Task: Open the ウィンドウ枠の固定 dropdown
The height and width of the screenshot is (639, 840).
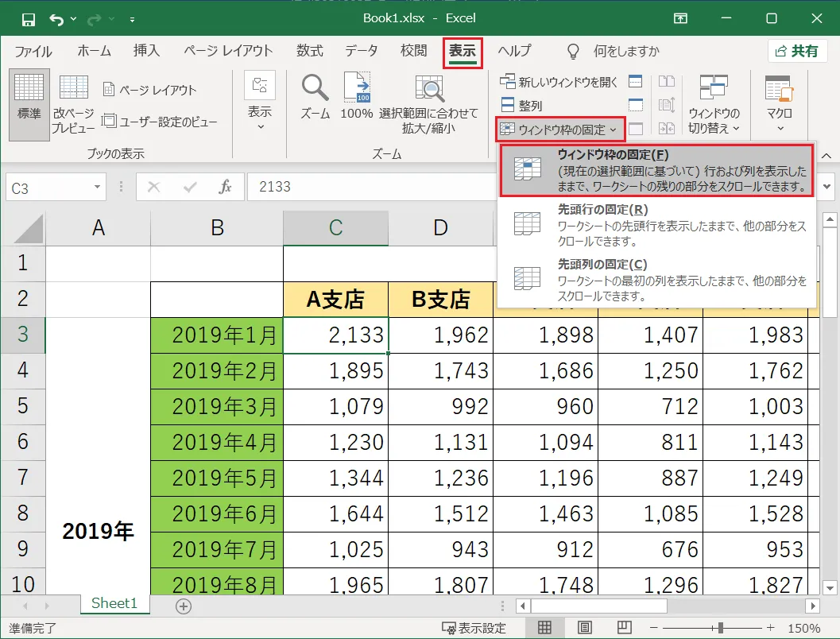Action: [x=559, y=129]
